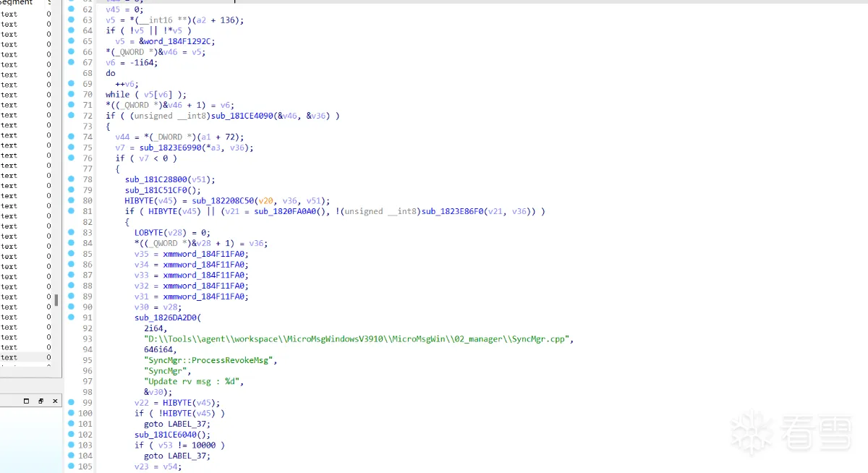This screenshot has height=473, width=868.
Task: Click the segment list vertical scrollbar thumb
Action: pyautogui.click(x=57, y=299)
